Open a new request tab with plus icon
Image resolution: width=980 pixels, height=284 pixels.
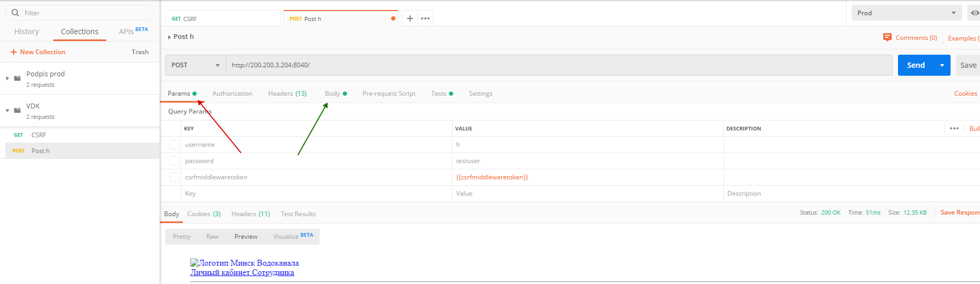pyautogui.click(x=410, y=18)
